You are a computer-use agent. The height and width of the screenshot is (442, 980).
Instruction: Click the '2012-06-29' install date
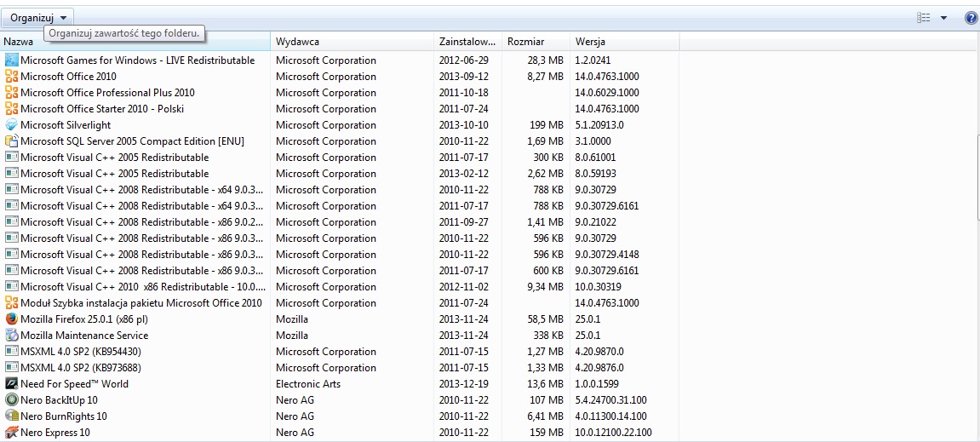(464, 60)
